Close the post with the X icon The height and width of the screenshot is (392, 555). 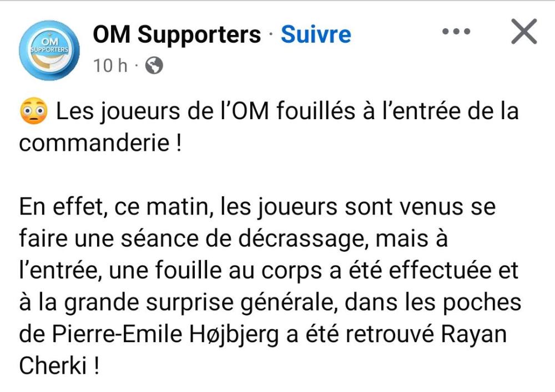coord(524,32)
